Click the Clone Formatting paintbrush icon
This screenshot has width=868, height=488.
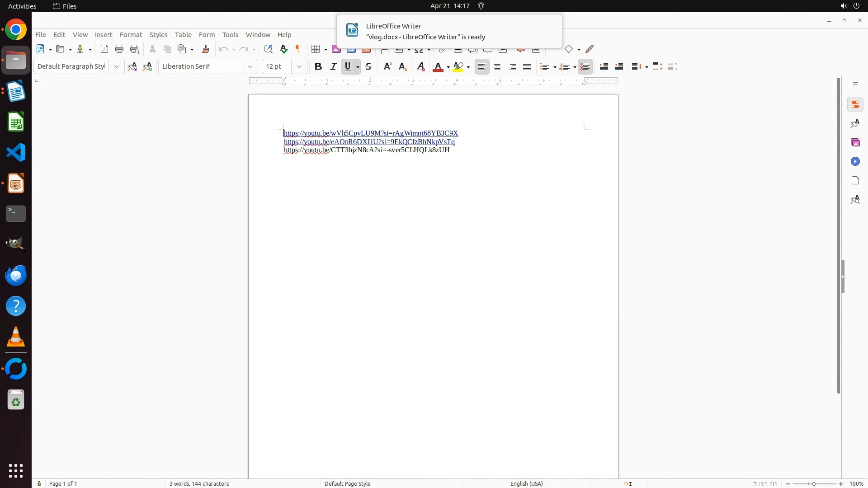coord(206,49)
